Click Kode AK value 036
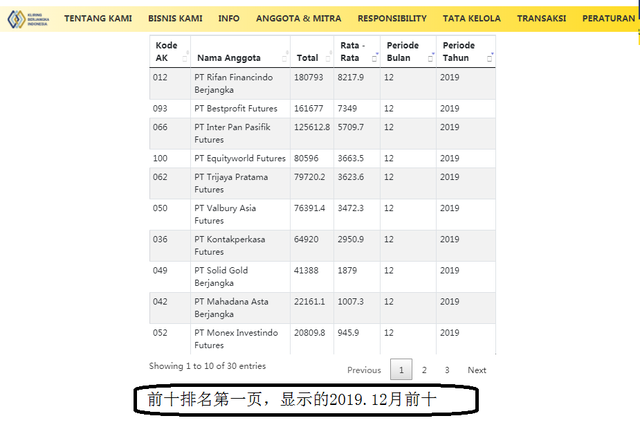 coord(160,239)
